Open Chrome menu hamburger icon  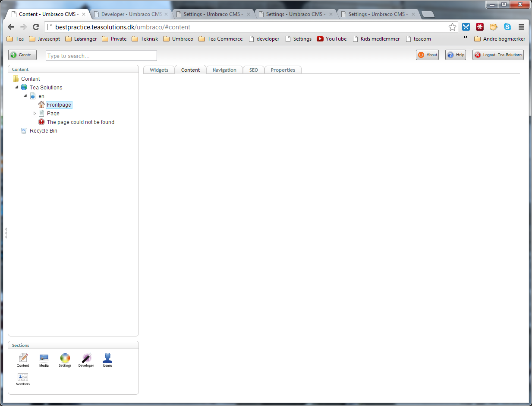(x=521, y=27)
